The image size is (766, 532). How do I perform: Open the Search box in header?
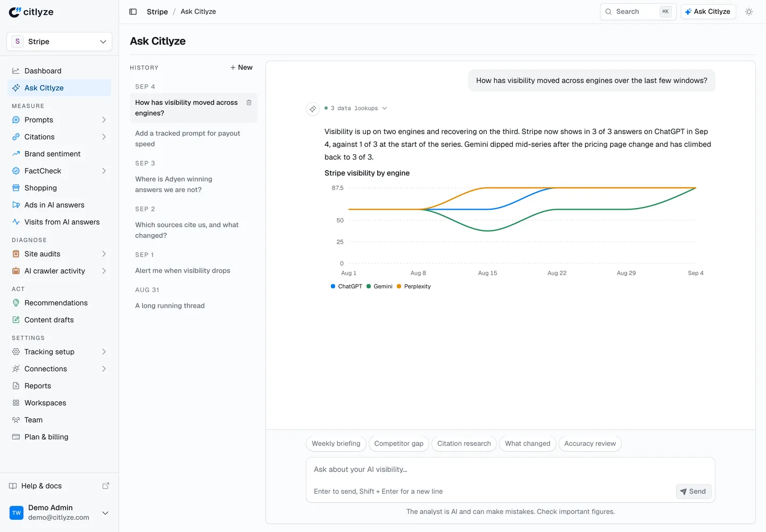(638, 12)
